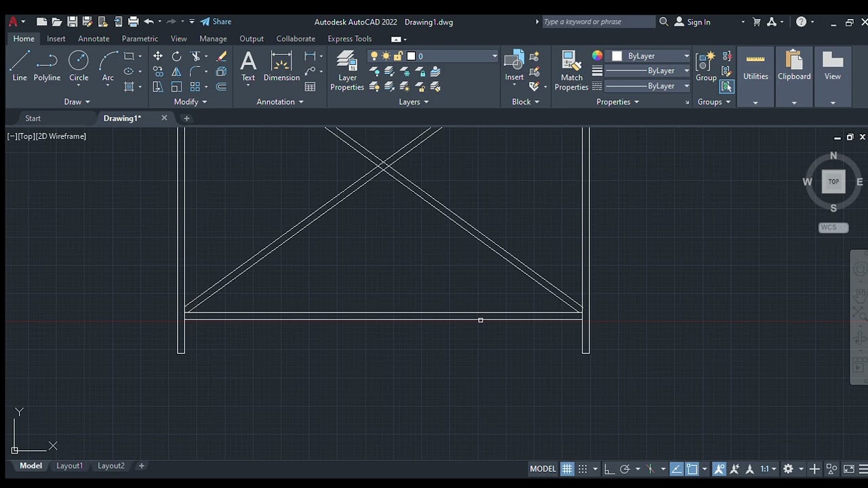The width and height of the screenshot is (868, 488).
Task: Toggle snap mode in status bar
Action: click(583, 469)
